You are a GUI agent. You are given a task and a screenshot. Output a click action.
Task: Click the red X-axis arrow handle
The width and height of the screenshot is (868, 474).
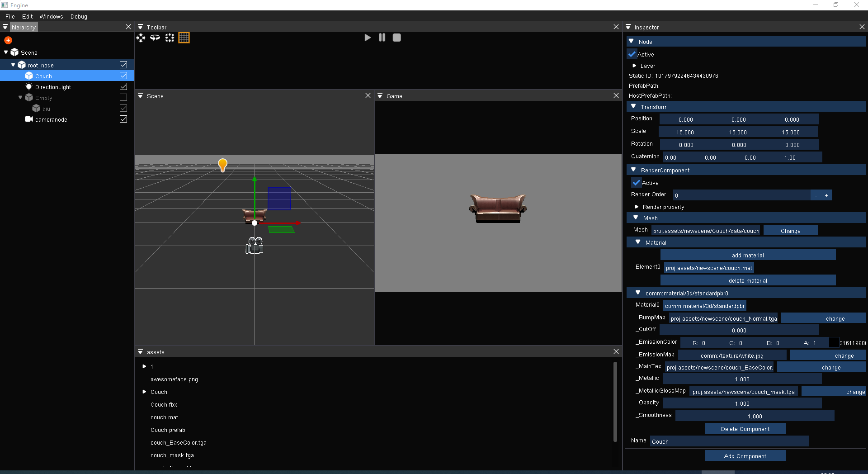297,223
